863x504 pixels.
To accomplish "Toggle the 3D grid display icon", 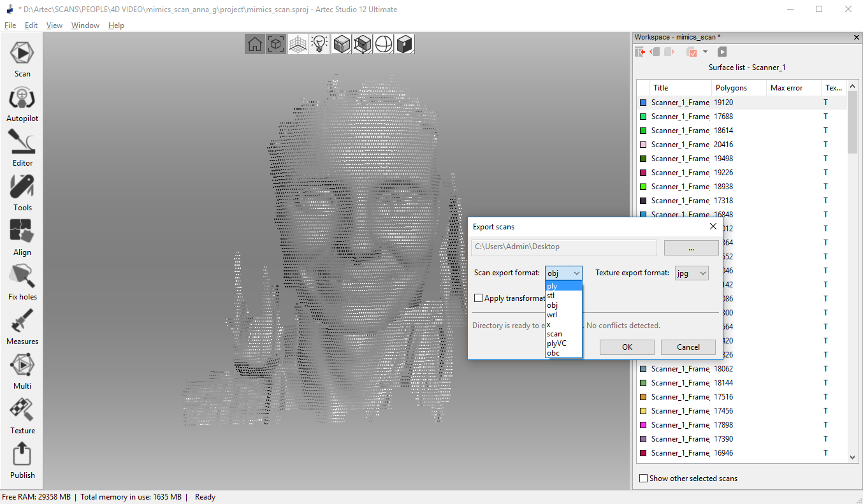I will click(x=298, y=44).
